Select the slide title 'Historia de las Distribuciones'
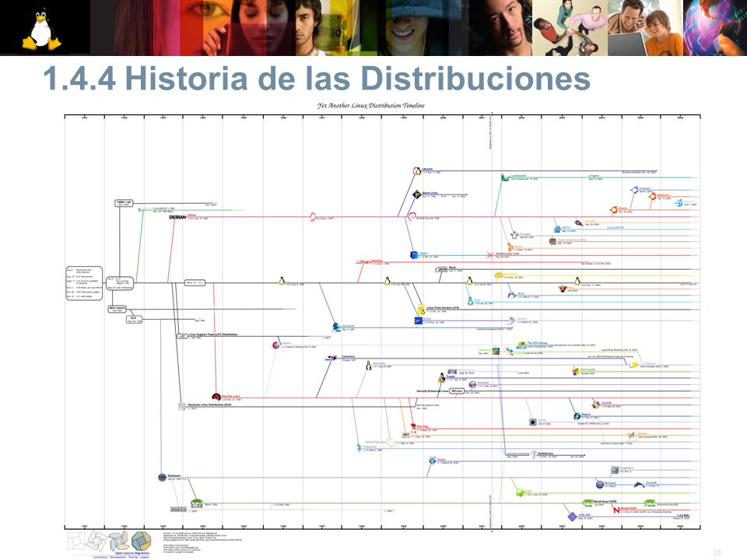Image resolution: width=747 pixels, height=560 pixels. pyautogui.click(x=357, y=78)
